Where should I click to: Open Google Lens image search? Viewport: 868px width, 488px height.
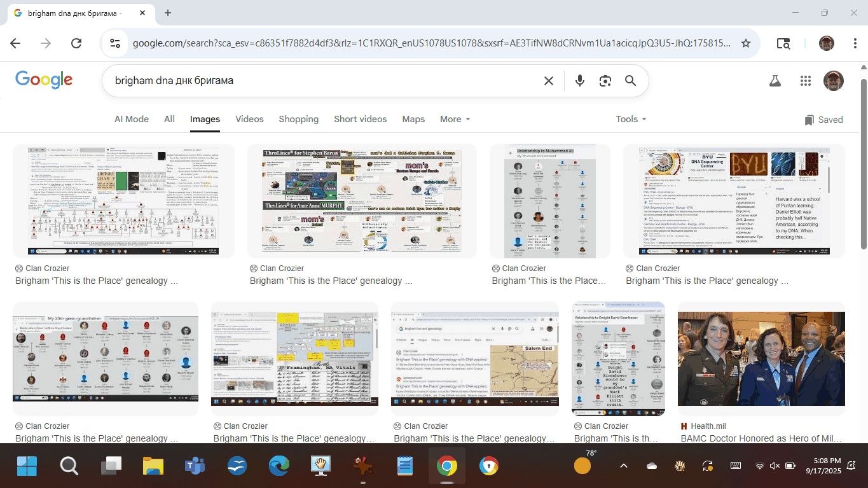pyautogui.click(x=605, y=81)
